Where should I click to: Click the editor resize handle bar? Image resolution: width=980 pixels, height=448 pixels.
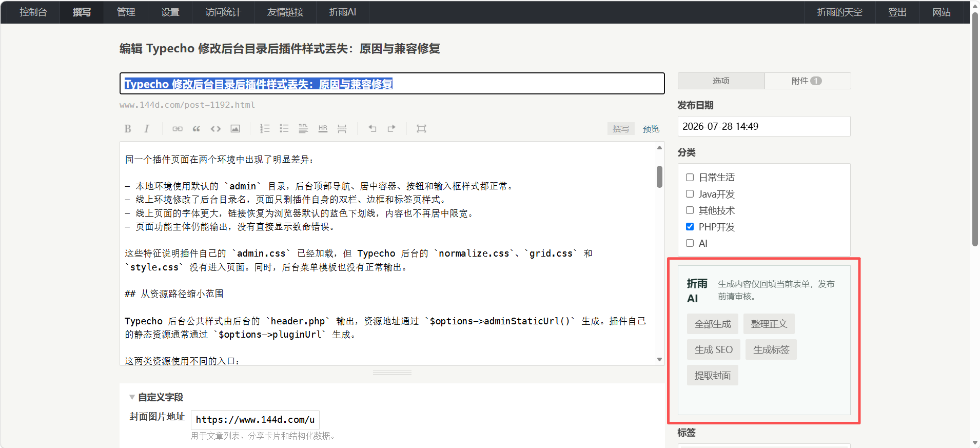(392, 373)
